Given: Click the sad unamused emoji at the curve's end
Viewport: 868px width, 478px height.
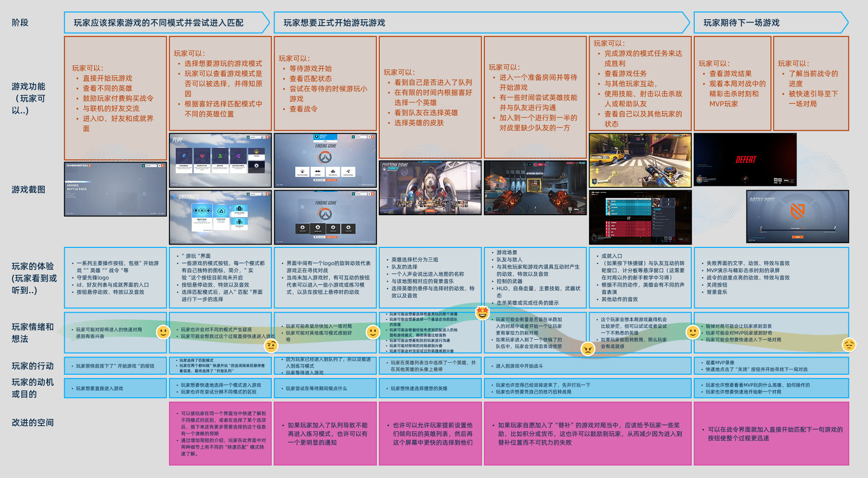Looking at the screenshot, I should 849,344.
